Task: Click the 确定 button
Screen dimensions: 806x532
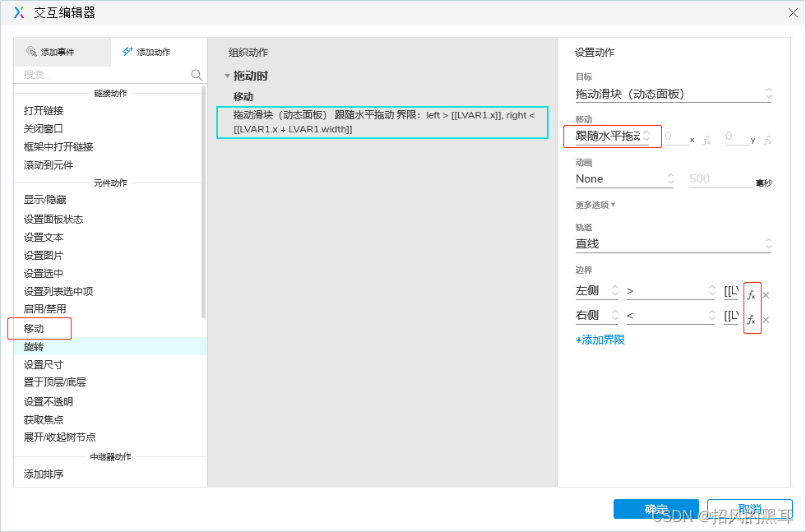Action: 656,509
